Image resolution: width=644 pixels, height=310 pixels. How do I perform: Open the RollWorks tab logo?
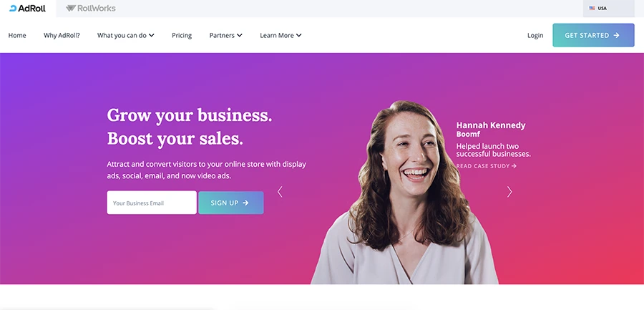(91, 8)
